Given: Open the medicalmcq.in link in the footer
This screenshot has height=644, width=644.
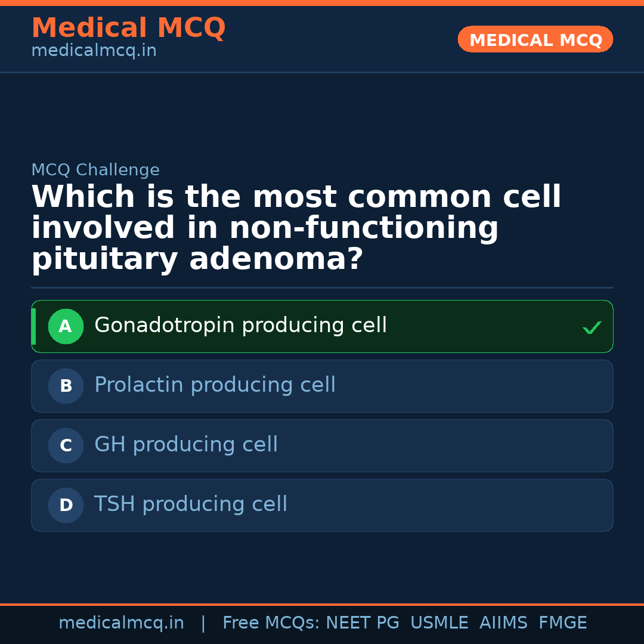Looking at the screenshot, I should click(x=121, y=623).
